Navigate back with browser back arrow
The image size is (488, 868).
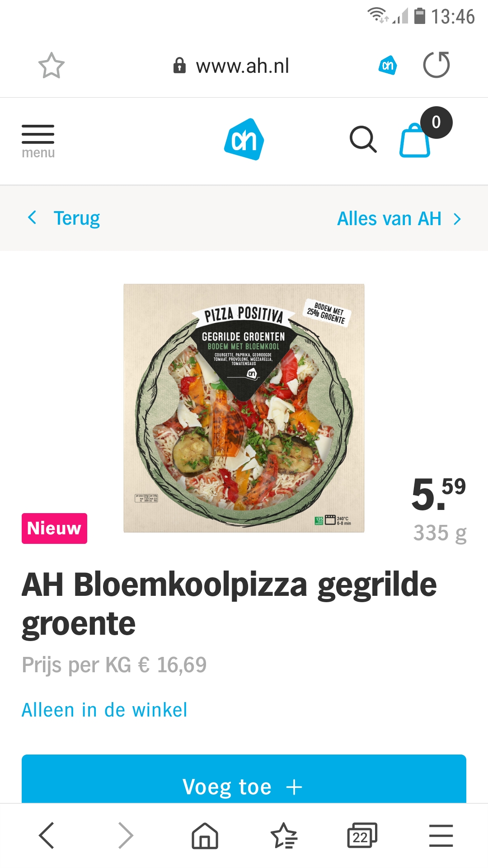point(47,835)
